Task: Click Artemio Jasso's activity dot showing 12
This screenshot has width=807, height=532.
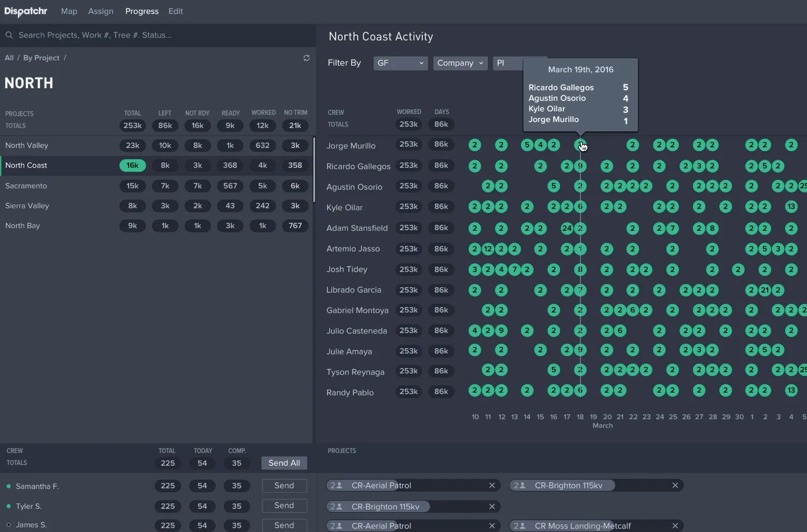Action: (488, 249)
